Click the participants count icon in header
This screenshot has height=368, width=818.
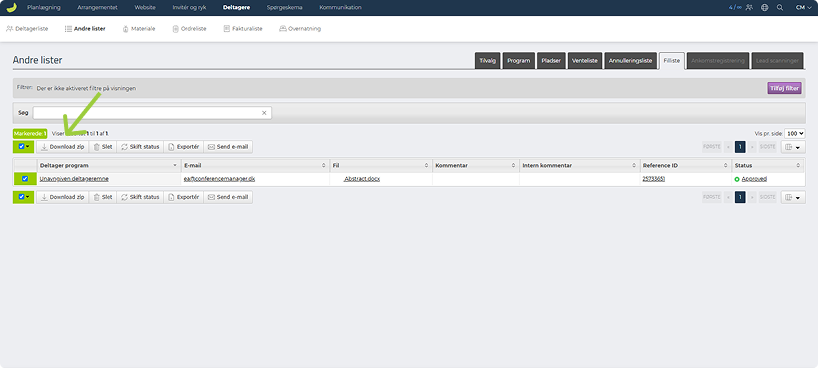(750, 7)
